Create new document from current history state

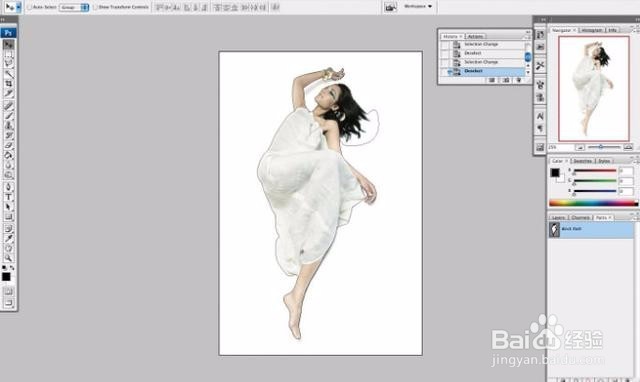492,80
